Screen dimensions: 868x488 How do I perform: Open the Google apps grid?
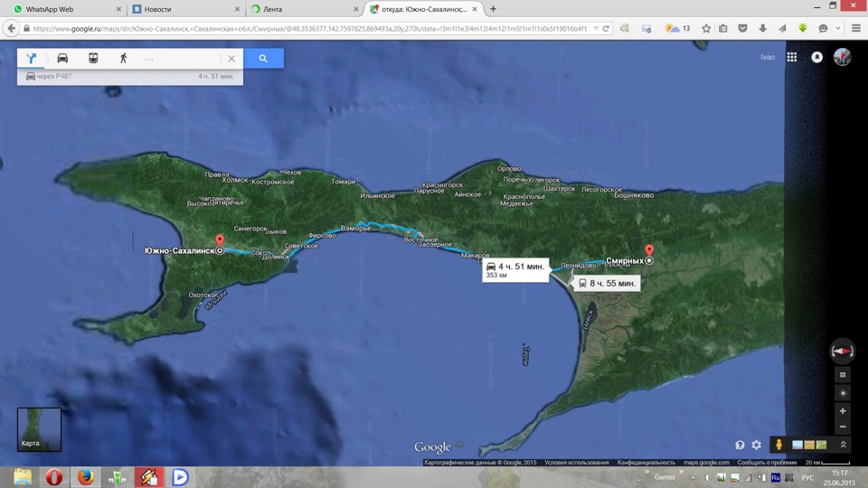(x=792, y=57)
